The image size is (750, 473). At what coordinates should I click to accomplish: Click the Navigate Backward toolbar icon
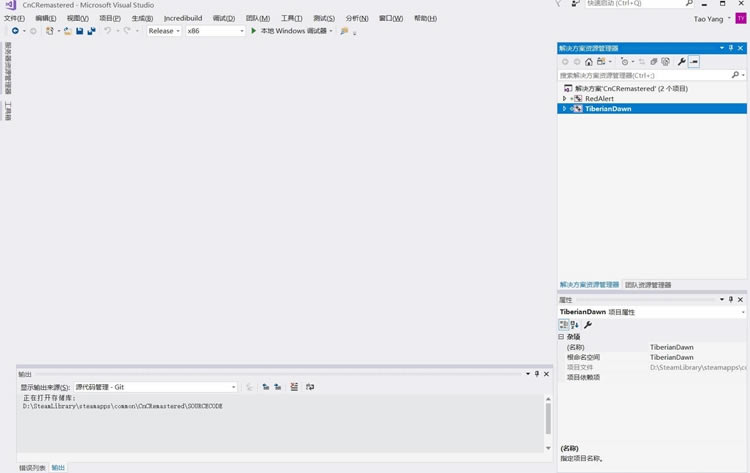point(15,31)
